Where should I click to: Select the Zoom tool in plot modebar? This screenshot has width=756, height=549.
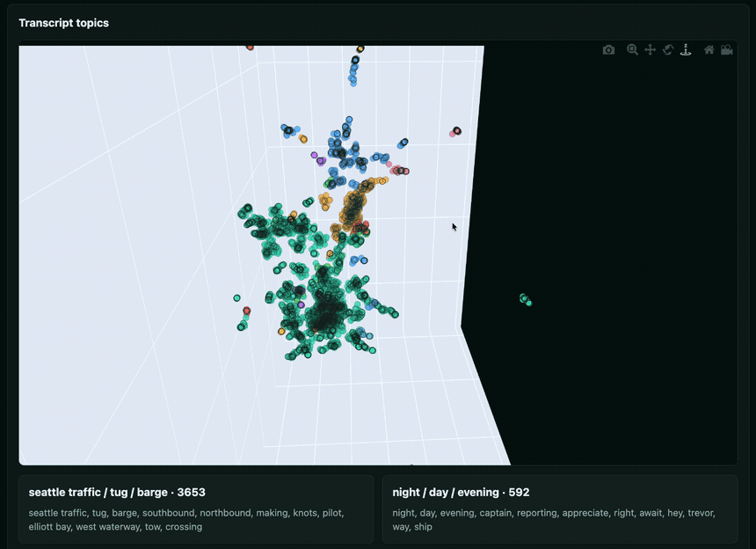point(632,49)
